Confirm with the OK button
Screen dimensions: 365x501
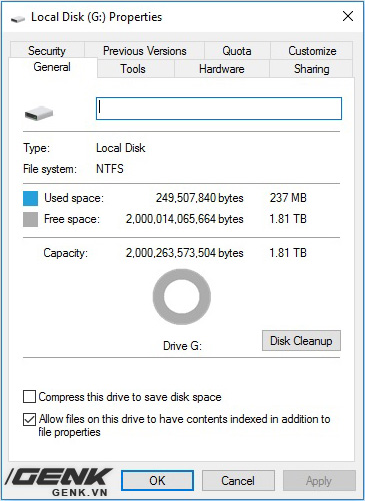157,480
